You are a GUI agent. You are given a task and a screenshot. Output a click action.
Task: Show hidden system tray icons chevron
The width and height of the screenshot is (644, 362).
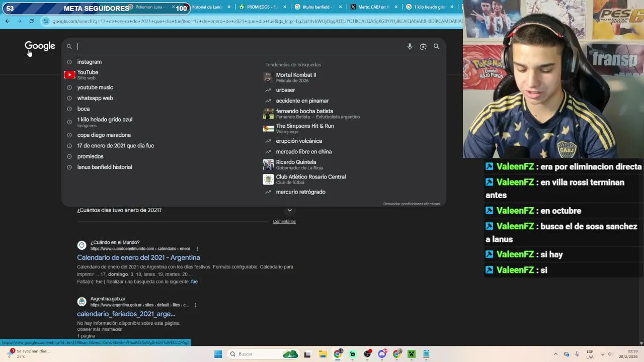[555, 354]
